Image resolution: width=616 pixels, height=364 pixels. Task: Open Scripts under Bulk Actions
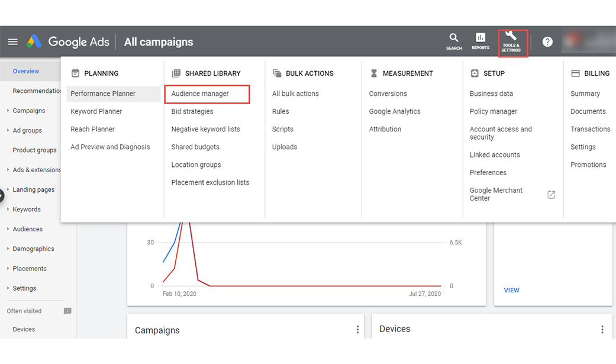tap(283, 129)
